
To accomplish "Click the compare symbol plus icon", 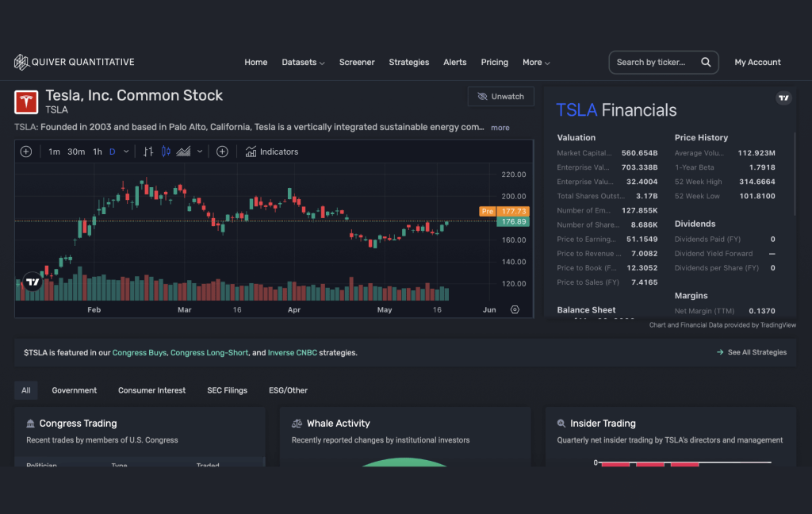I will pyautogui.click(x=222, y=152).
